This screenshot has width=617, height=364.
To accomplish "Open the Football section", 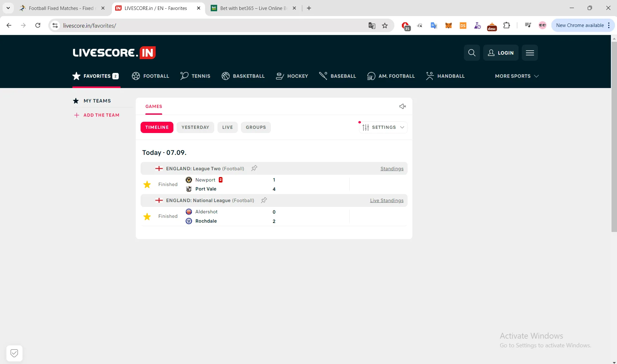I will tap(150, 76).
